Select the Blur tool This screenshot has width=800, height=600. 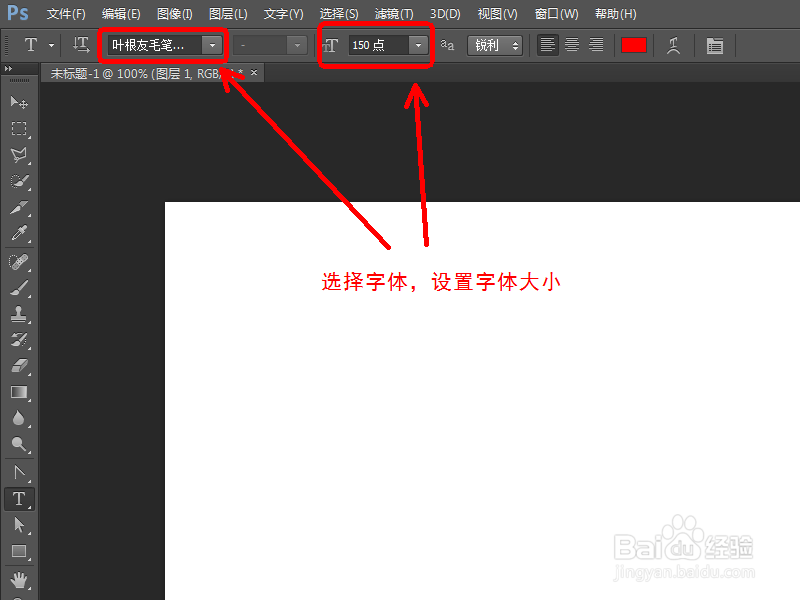[19, 418]
